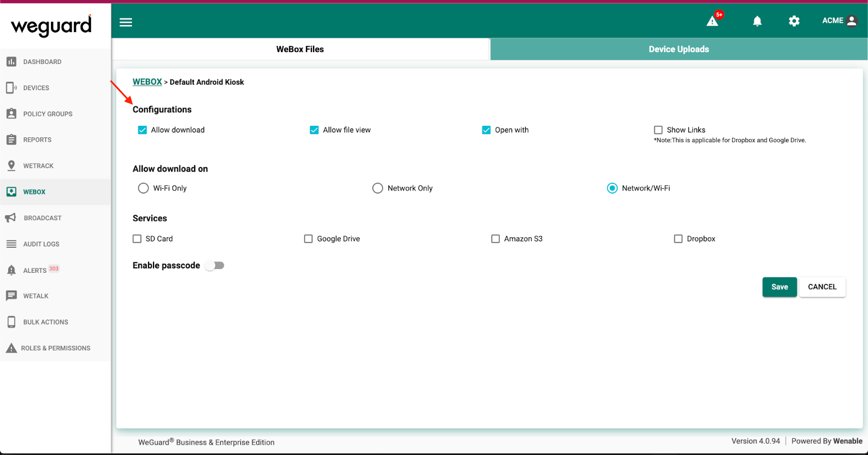The image size is (868, 455).
Task: Open the notifications bell
Action: 757,21
